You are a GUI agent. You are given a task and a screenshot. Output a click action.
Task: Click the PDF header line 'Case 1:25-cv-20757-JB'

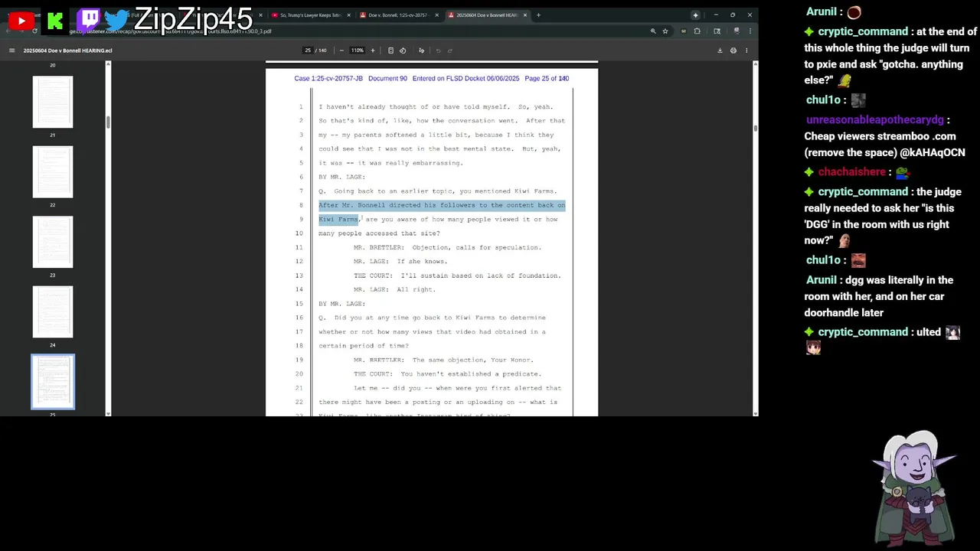[x=328, y=79]
